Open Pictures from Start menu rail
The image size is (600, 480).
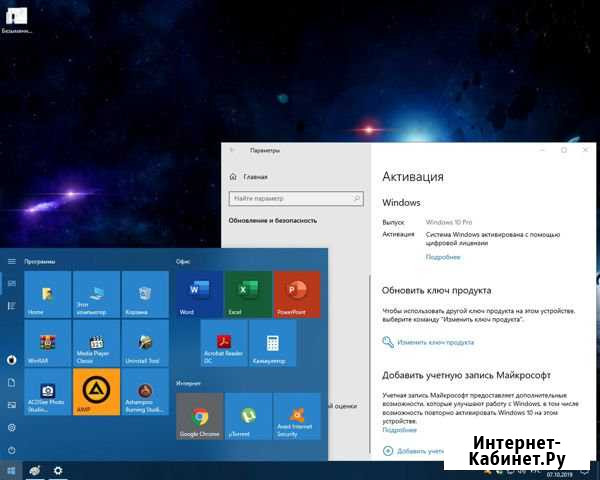pyautogui.click(x=12, y=405)
